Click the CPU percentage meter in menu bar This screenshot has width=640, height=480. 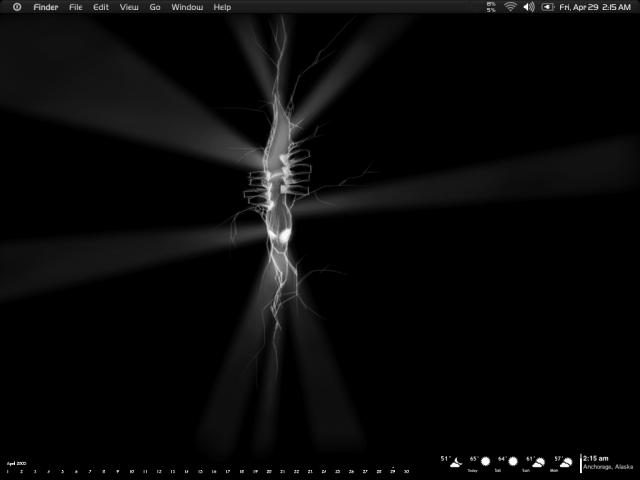tap(491, 7)
